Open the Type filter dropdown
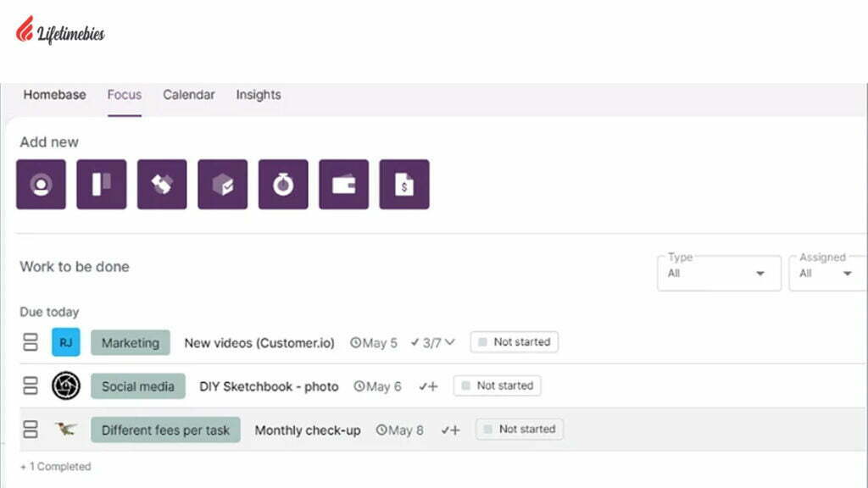The height and width of the screenshot is (488, 868). click(x=719, y=274)
